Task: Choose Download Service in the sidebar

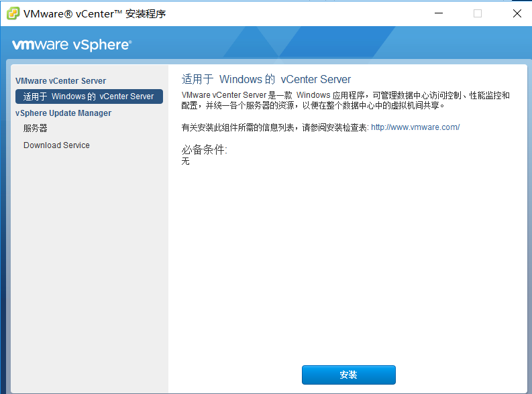Action: [x=56, y=145]
